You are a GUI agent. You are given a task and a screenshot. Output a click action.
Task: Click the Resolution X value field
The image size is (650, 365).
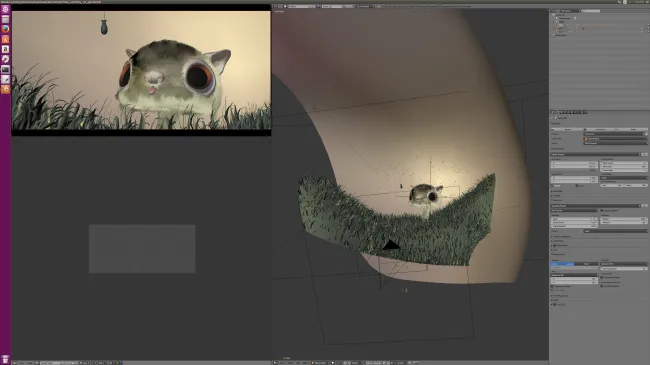574,163
